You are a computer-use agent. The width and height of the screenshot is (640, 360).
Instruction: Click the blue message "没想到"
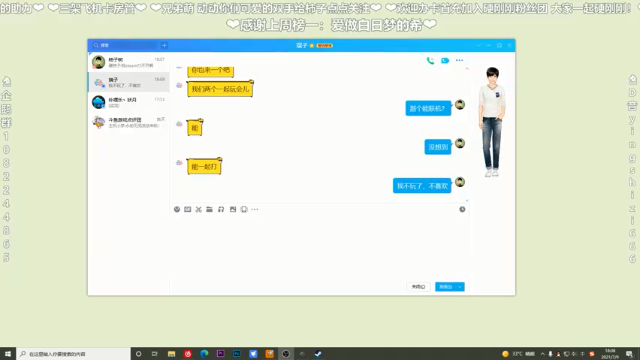tap(438, 147)
